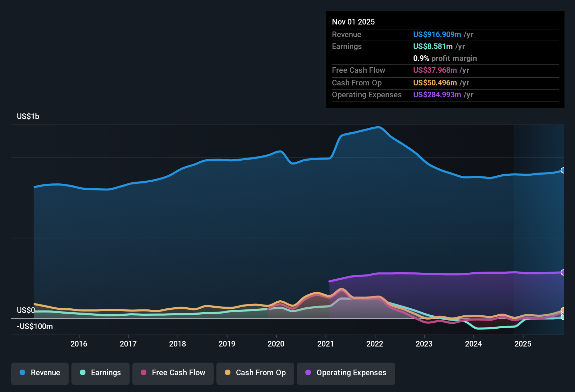Toggle the Earnings series visibility
This screenshot has height=392, width=575.
point(100,373)
